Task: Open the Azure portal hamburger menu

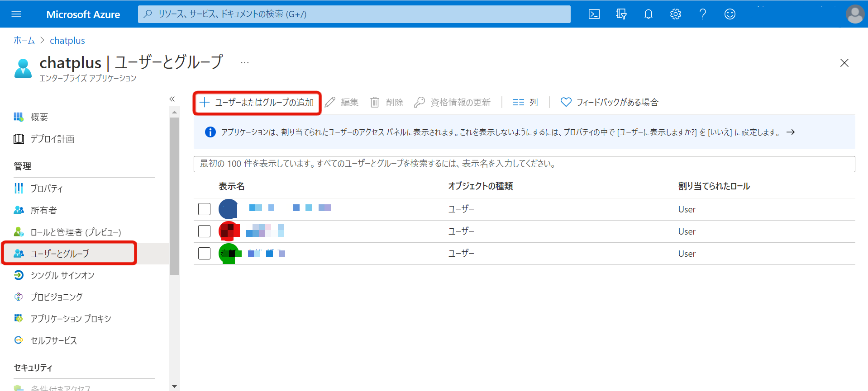Action: [x=16, y=14]
